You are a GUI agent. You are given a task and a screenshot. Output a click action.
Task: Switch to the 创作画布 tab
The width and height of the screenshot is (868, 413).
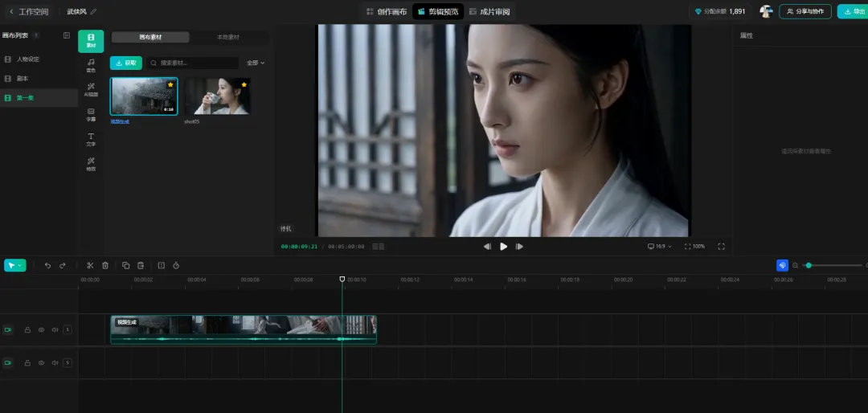click(x=387, y=11)
